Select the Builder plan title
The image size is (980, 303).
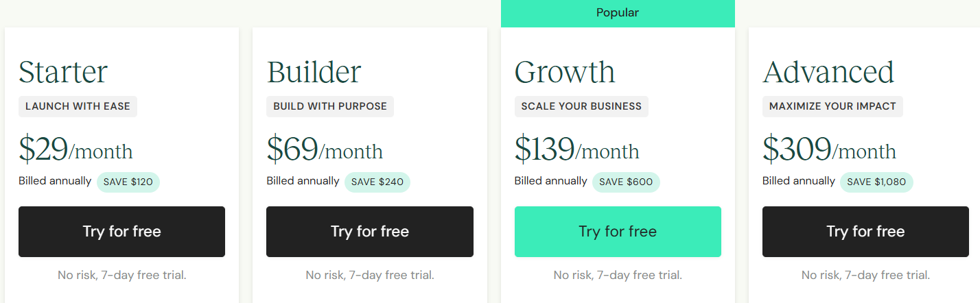tap(314, 72)
